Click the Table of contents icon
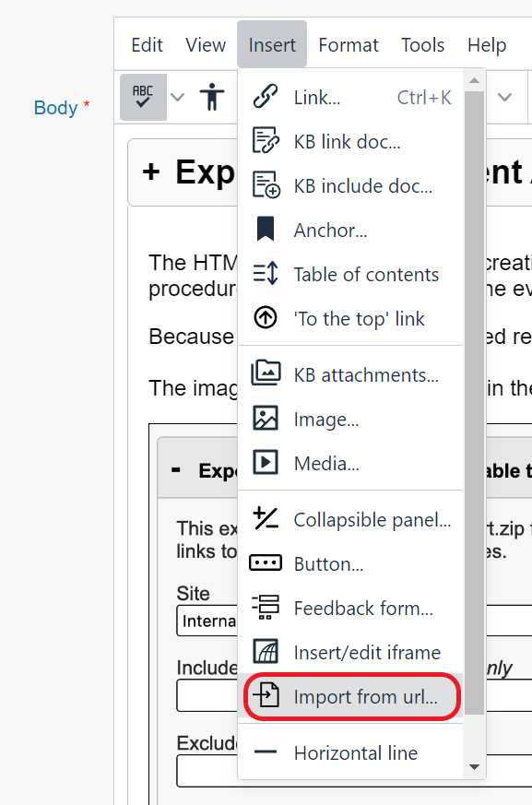Screen dimensions: 532x805 (x=266, y=273)
